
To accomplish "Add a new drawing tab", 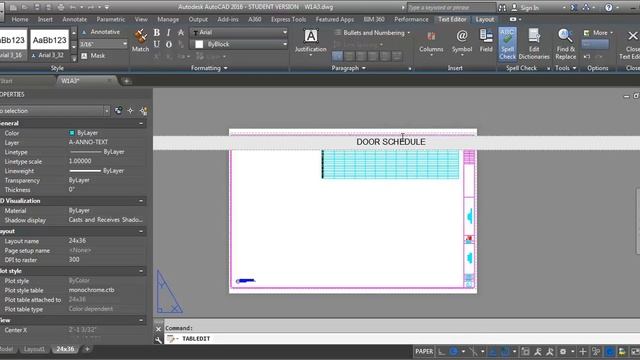I will point(127,81).
